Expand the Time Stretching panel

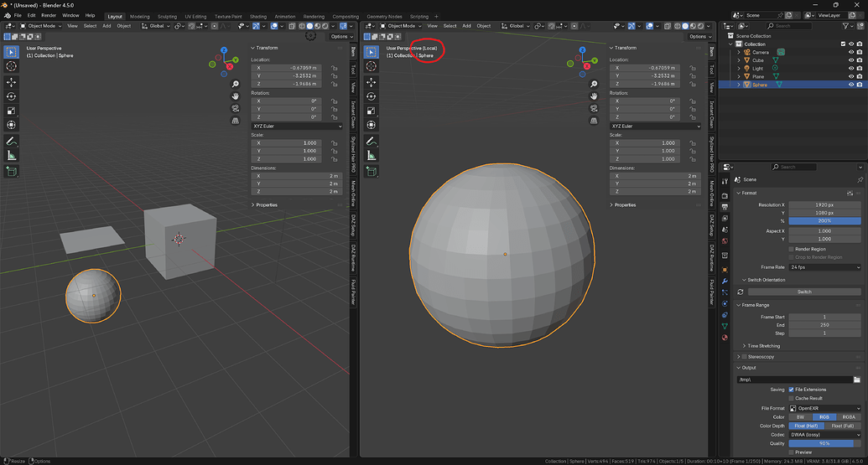761,346
